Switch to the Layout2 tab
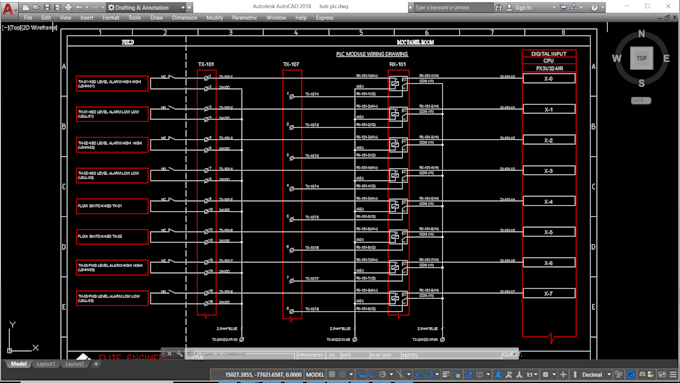This screenshot has width=680, height=383. point(75,364)
